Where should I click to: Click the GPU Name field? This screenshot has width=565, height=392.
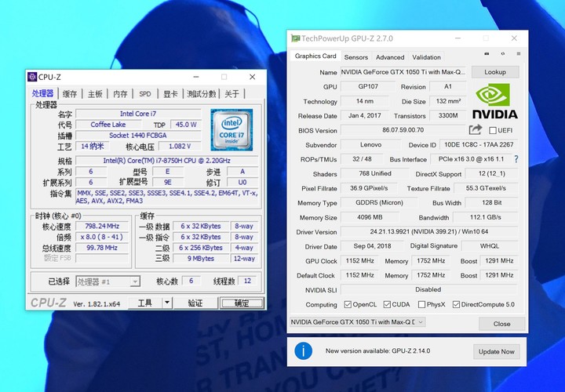coord(403,72)
